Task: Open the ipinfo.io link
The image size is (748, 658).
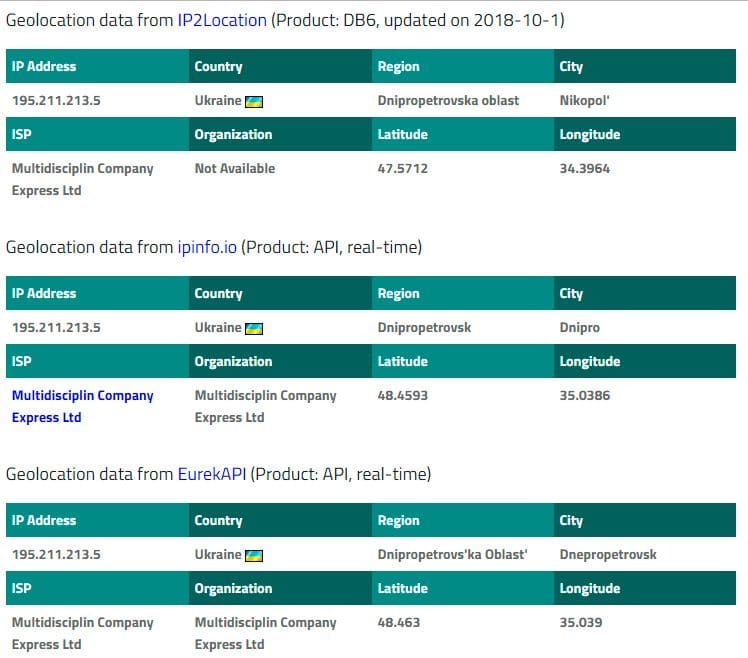Action: (207, 247)
